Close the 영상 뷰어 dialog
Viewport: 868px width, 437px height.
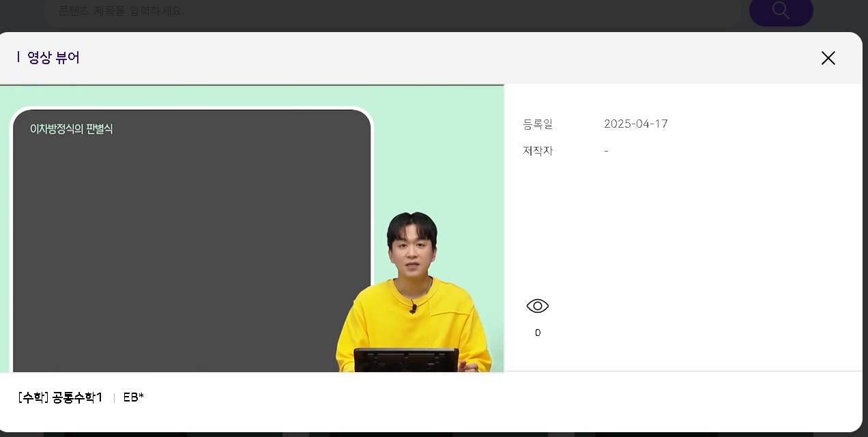[828, 58]
